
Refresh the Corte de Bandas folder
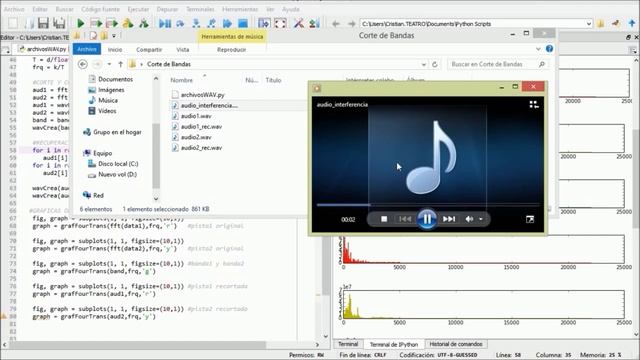435,64
